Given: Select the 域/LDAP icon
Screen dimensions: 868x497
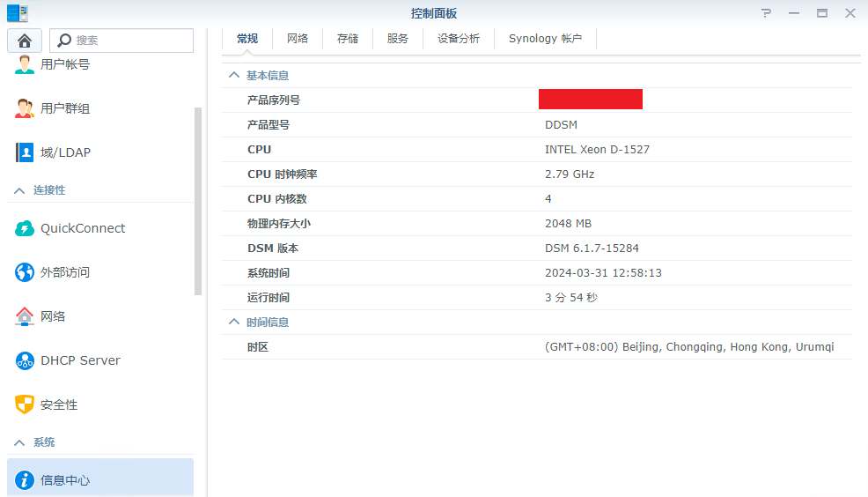Looking at the screenshot, I should pyautogui.click(x=25, y=152).
